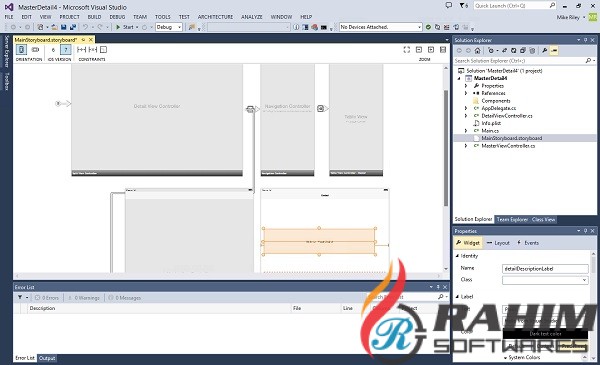Toggle auto-hide pin on Solution Explorer
Screen dimensions: 600x365
(x=585, y=40)
